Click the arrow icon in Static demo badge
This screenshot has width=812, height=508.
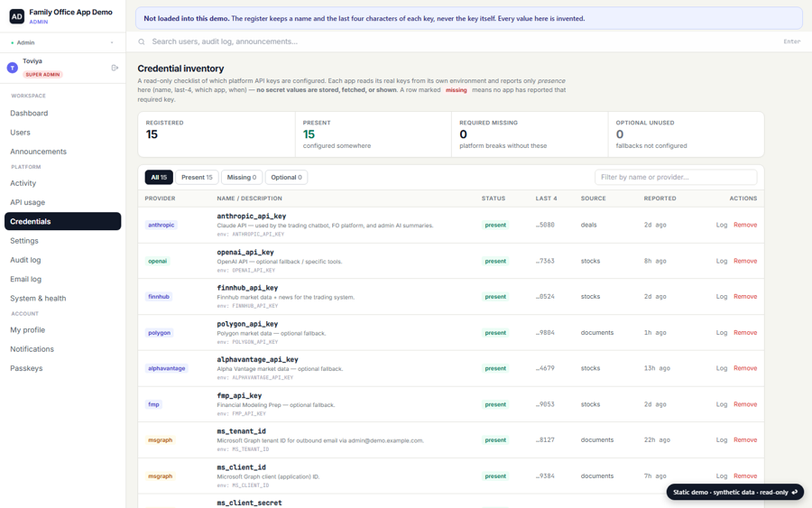794,493
